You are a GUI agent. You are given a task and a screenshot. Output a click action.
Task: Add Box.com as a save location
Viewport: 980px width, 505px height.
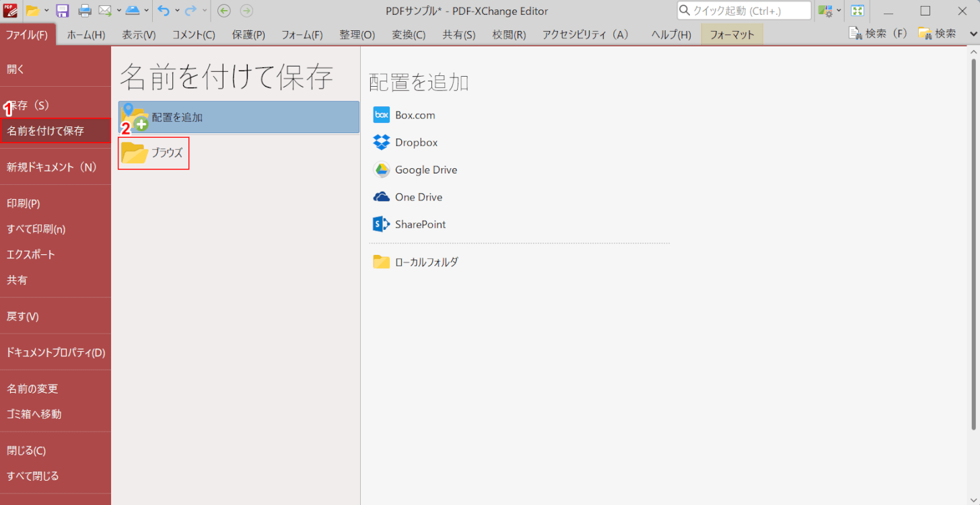pyautogui.click(x=405, y=115)
